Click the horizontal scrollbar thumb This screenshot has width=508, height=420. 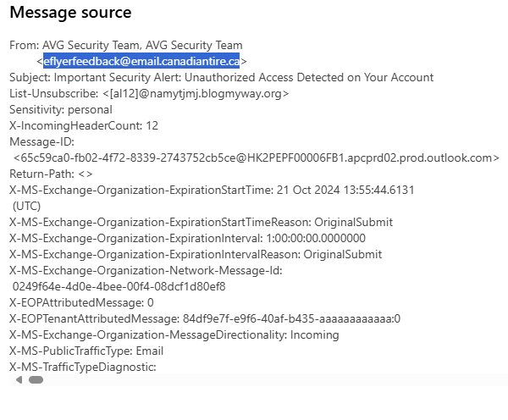pos(36,380)
